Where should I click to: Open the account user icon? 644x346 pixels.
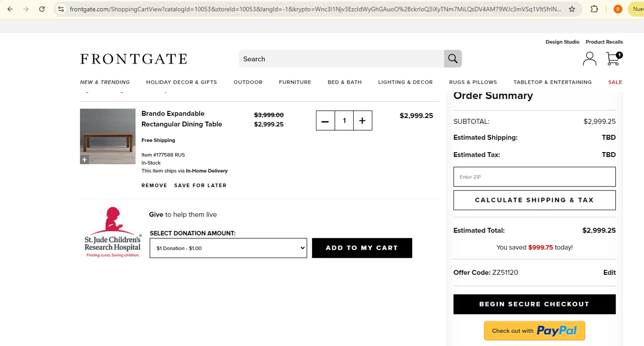click(x=589, y=59)
